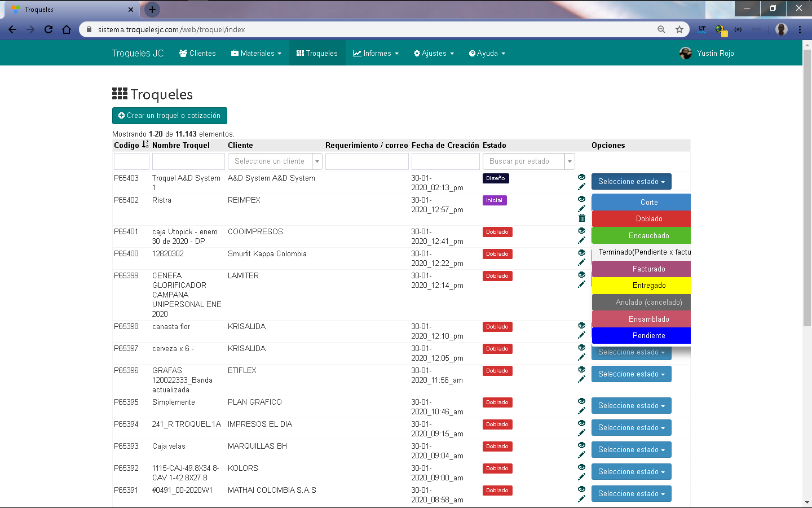The image size is (812, 508).
Task: Click the bookmark star icon in address bar
Action: click(679, 29)
